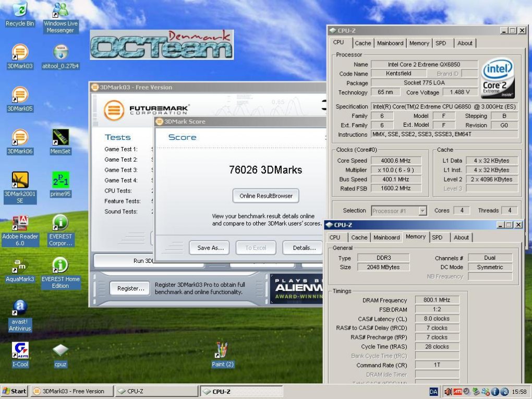Click the volume speaker tray icon
532x399 pixels.
[448, 392]
